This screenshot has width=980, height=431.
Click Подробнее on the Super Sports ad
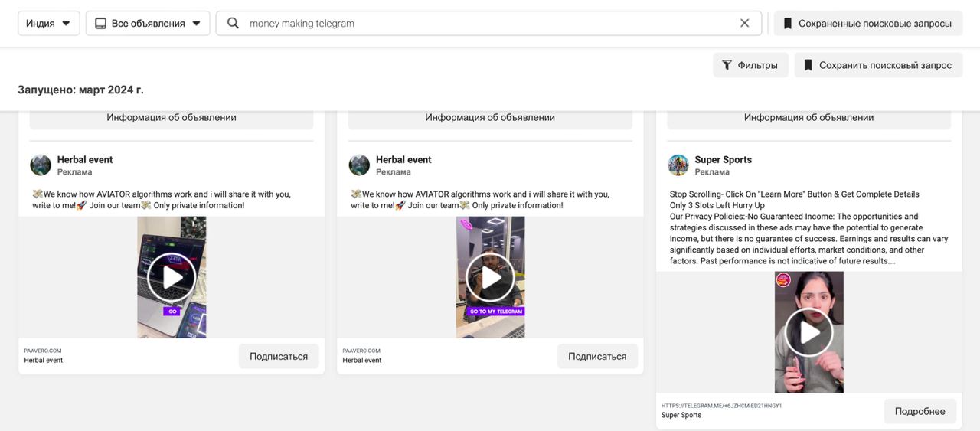920,411
